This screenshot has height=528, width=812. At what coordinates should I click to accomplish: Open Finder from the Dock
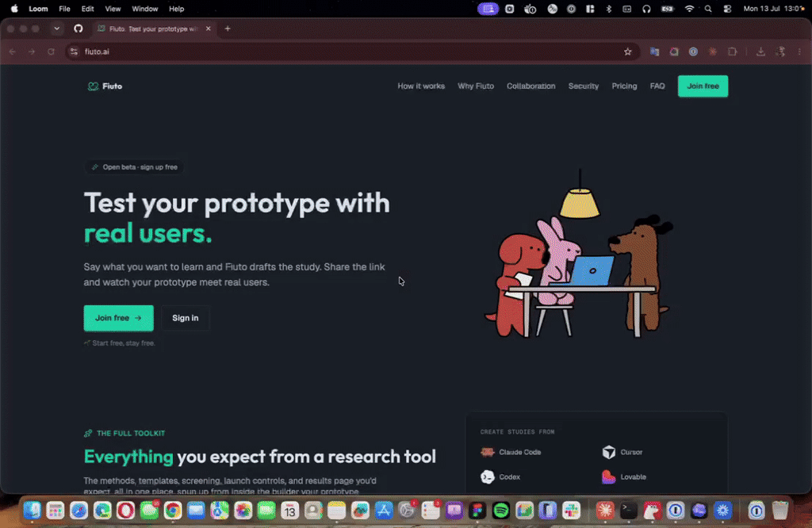[32, 511]
